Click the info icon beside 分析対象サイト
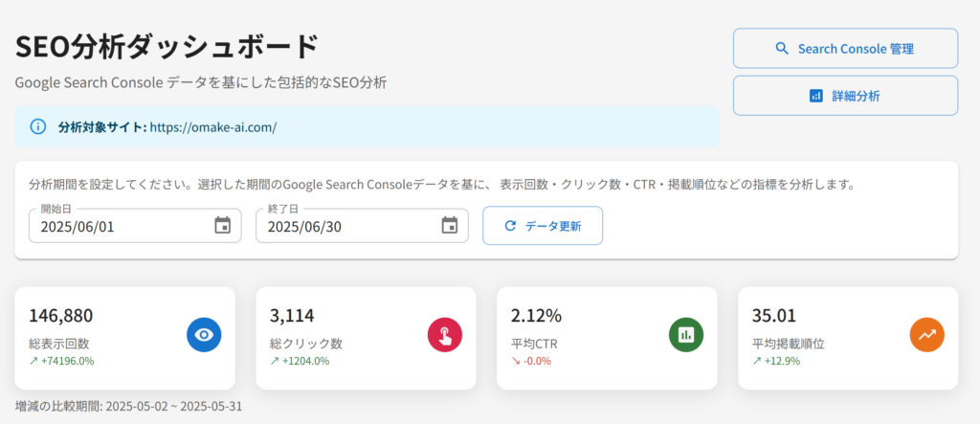 [x=38, y=127]
